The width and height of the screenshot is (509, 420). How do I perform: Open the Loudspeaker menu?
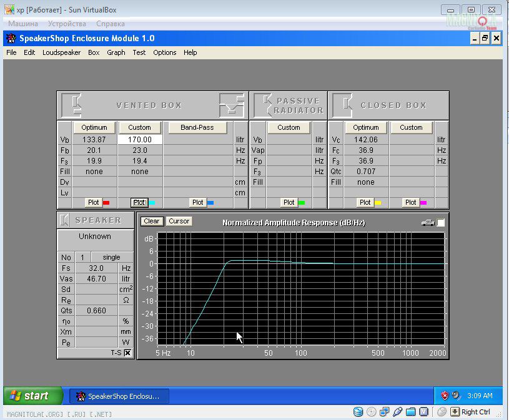click(x=61, y=52)
